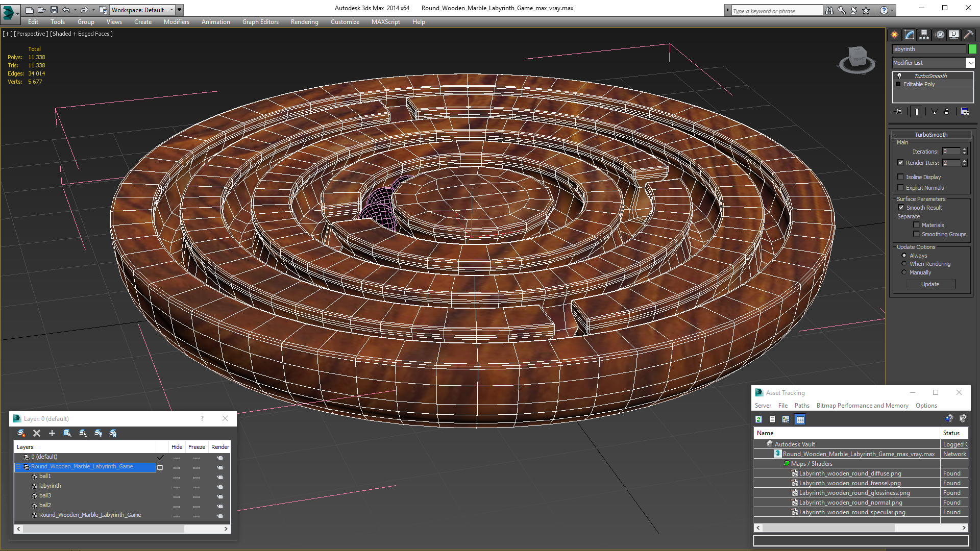
Task: Click Shaded + Edged Faces viewport label
Action: (x=81, y=34)
